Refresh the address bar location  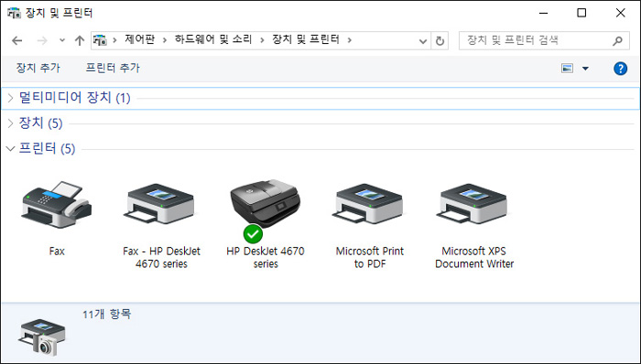click(x=440, y=41)
